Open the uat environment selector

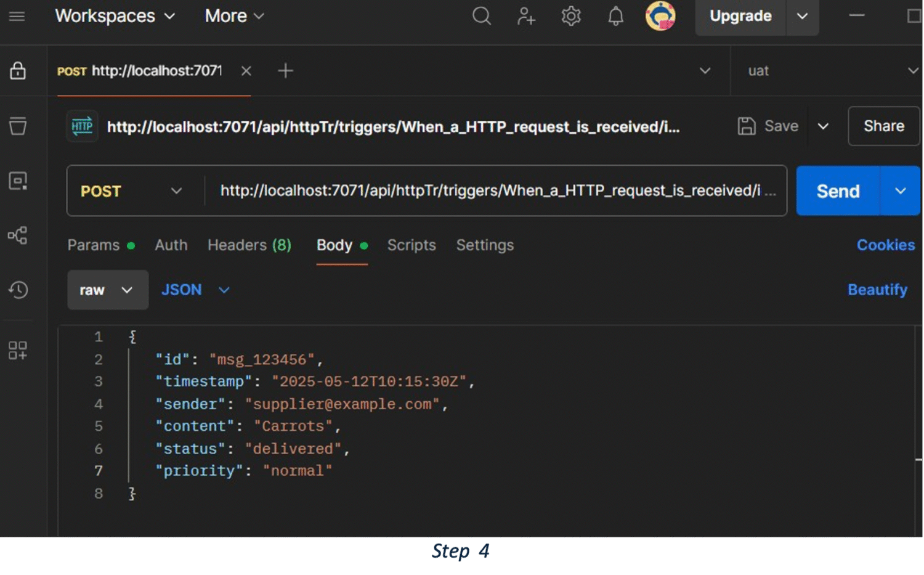(x=829, y=71)
